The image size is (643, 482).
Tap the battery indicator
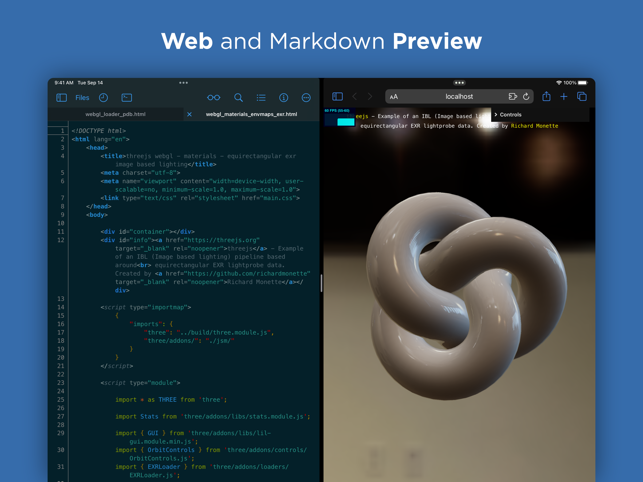click(x=582, y=83)
